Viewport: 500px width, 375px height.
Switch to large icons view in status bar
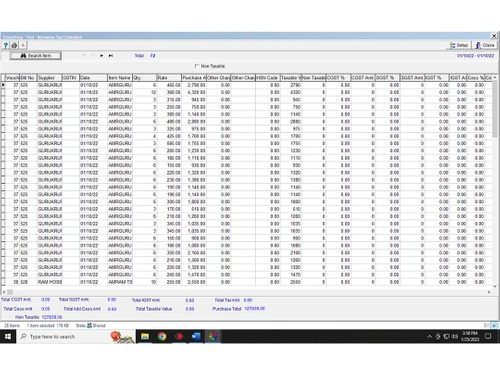point(494,325)
